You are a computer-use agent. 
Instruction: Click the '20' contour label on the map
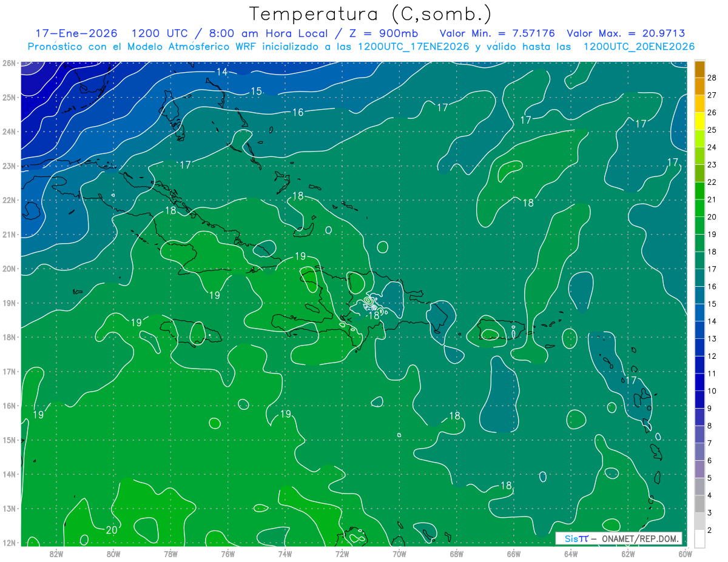[112, 530]
